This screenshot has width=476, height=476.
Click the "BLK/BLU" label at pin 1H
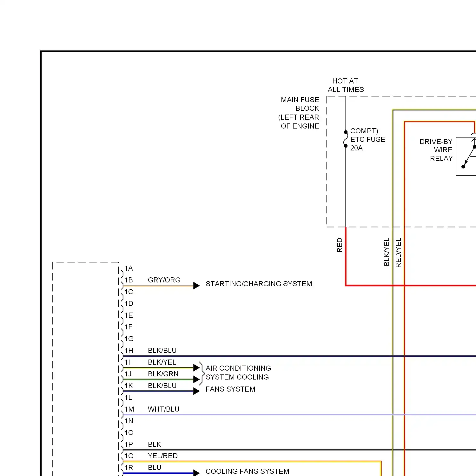(162, 351)
